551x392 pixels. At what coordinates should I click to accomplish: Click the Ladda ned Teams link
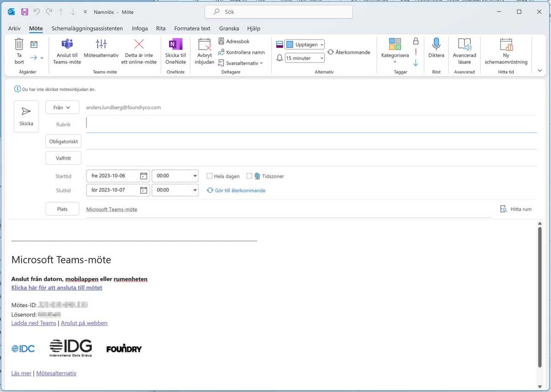(x=34, y=323)
